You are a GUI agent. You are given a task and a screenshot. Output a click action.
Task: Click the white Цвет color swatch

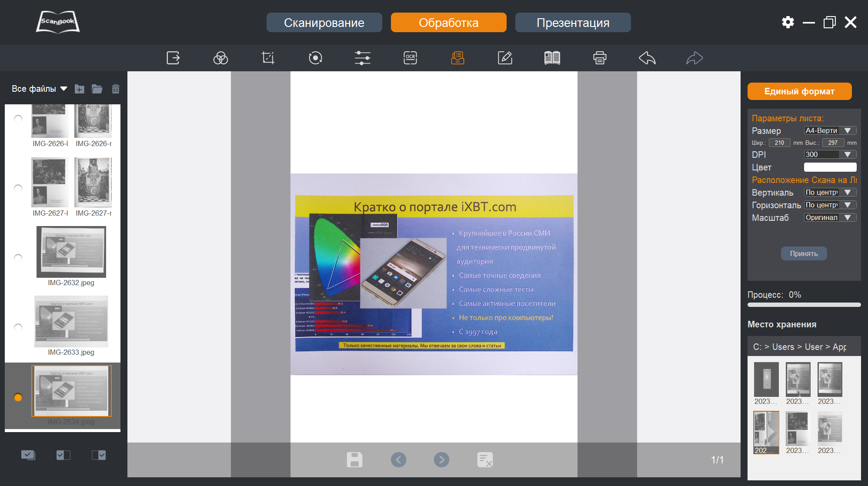830,167
